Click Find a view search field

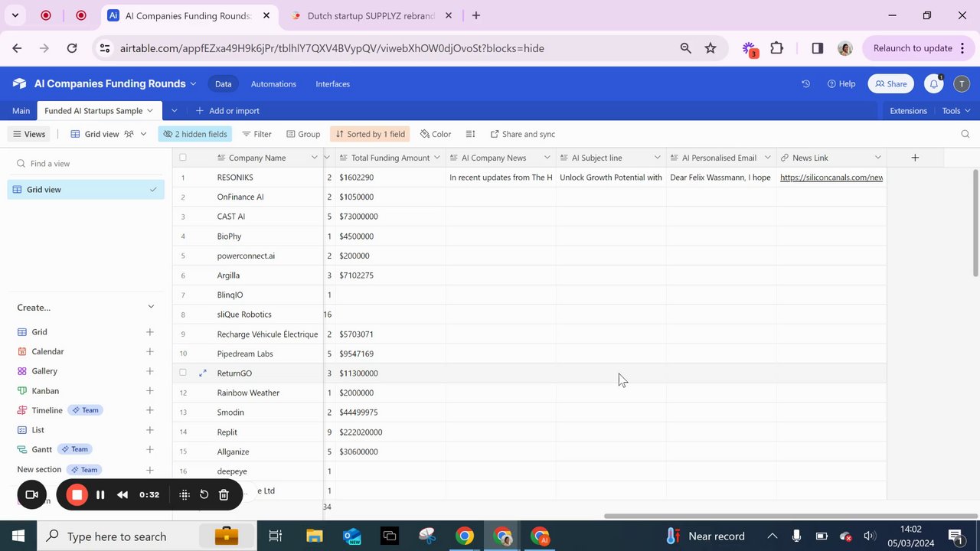pos(86,164)
